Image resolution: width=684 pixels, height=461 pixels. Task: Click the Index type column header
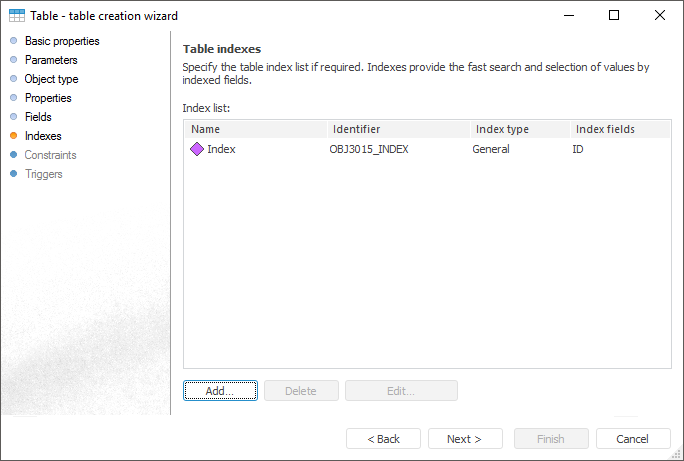coord(519,129)
